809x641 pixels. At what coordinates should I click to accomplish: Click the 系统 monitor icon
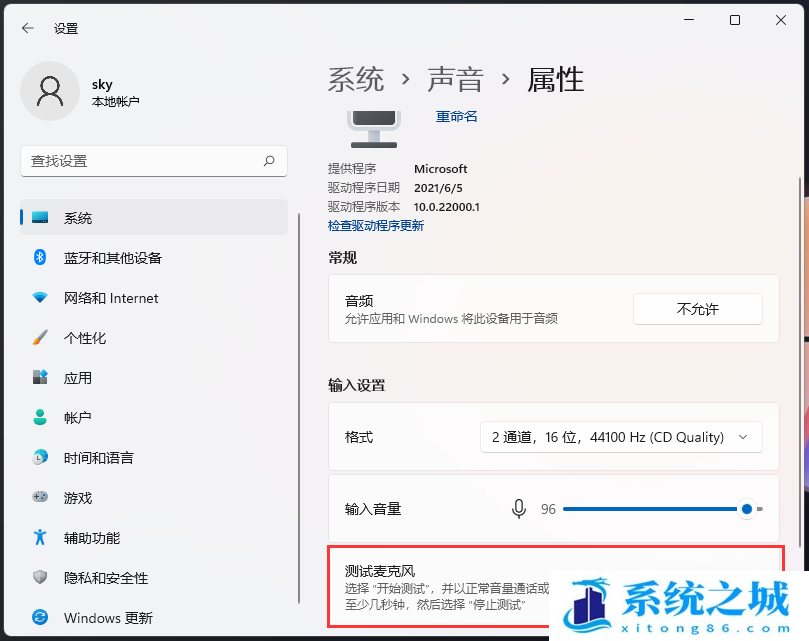point(40,218)
